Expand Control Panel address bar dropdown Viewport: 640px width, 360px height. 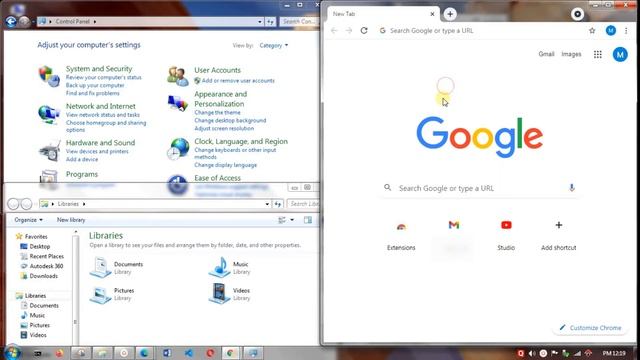(x=260, y=22)
